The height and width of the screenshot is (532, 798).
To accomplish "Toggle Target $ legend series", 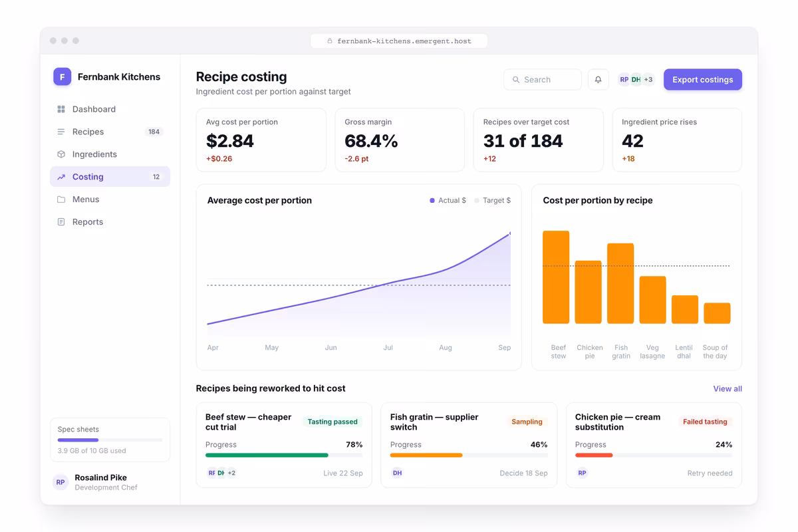I will click(493, 200).
